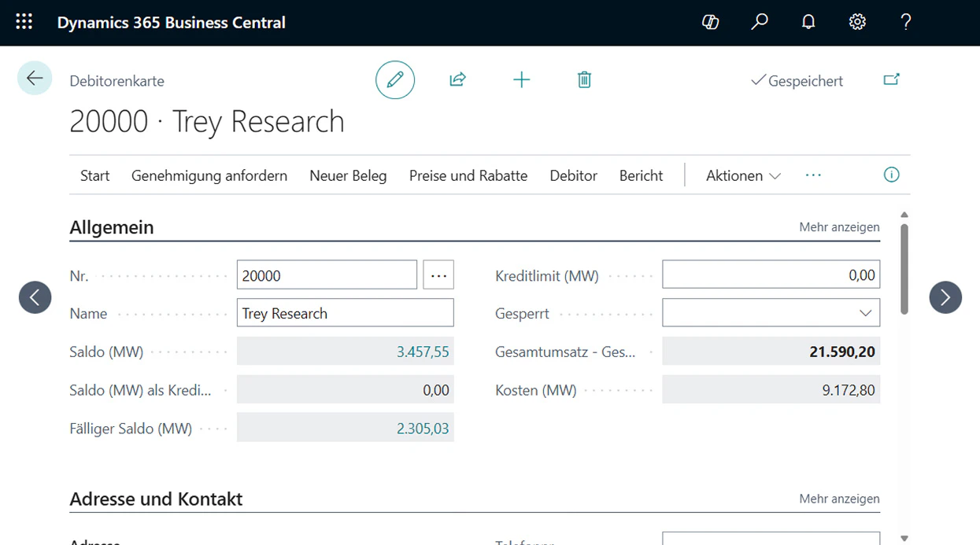980x545 pixels.
Task: Open the Debitor menu
Action: point(574,175)
